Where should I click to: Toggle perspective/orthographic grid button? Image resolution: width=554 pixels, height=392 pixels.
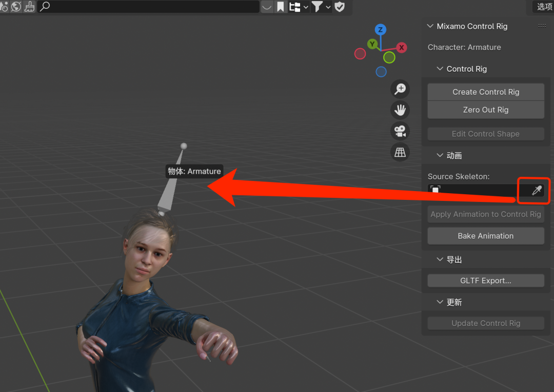(400, 152)
